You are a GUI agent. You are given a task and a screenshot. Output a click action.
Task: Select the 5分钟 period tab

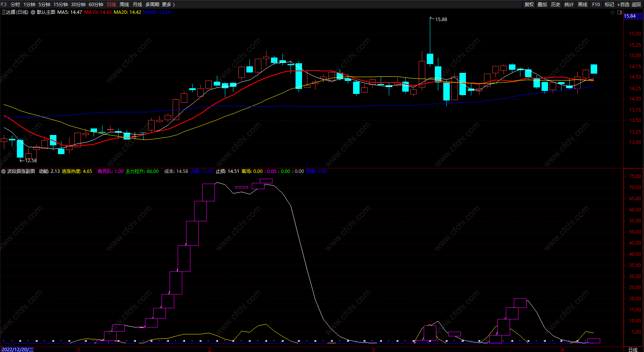[x=44, y=5]
